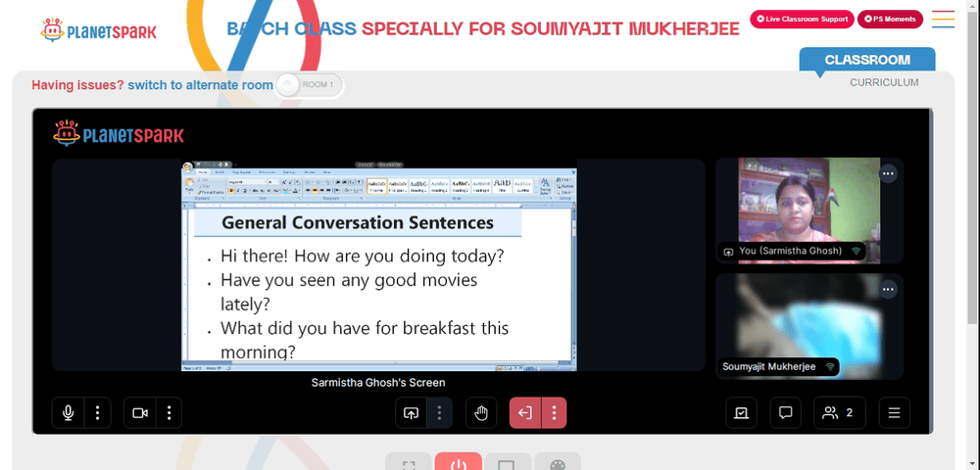The height and width of the screenshot is (470, 980).
Task: Click the Paste icon in shared Word ribbon
Action: pos(189,186)
